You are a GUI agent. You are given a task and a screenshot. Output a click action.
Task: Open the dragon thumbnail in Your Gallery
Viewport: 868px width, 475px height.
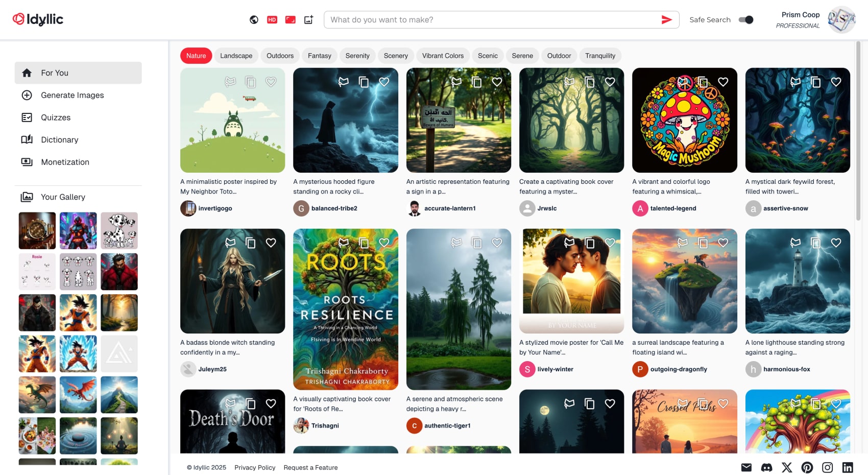[37, 394]
